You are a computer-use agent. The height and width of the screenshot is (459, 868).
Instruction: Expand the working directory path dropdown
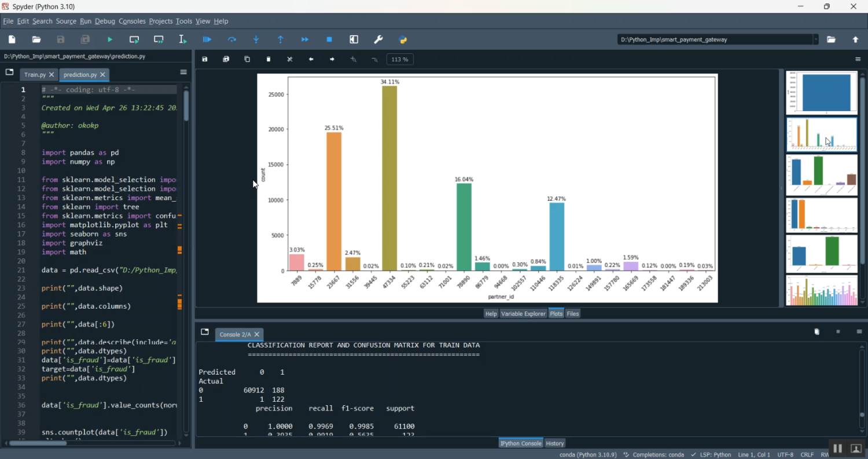(816, 40)
